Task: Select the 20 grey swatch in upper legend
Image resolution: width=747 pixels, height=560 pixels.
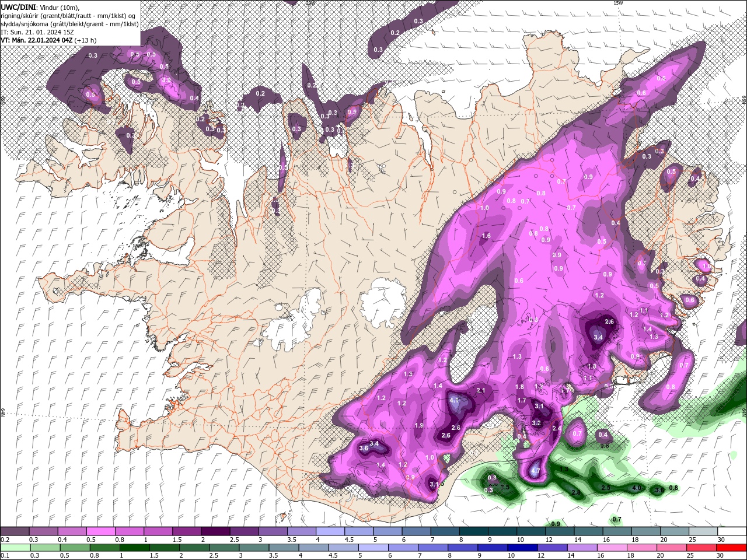Action: coord(674,531)
